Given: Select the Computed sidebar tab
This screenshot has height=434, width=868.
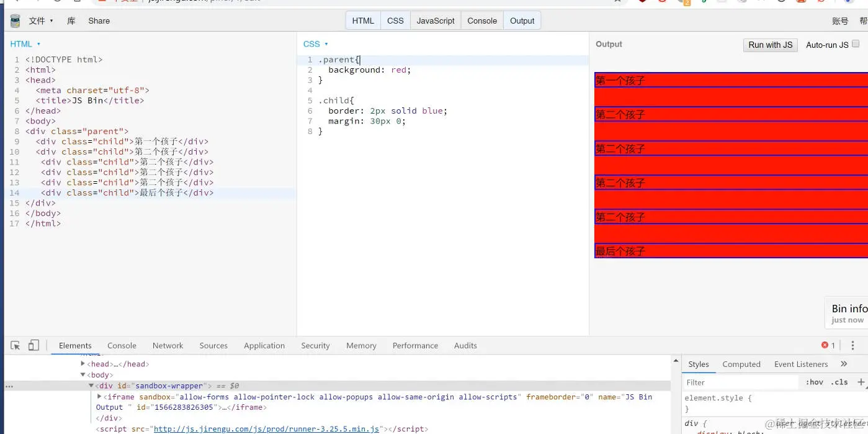Looking at the screenshot, I should point(741,364).
